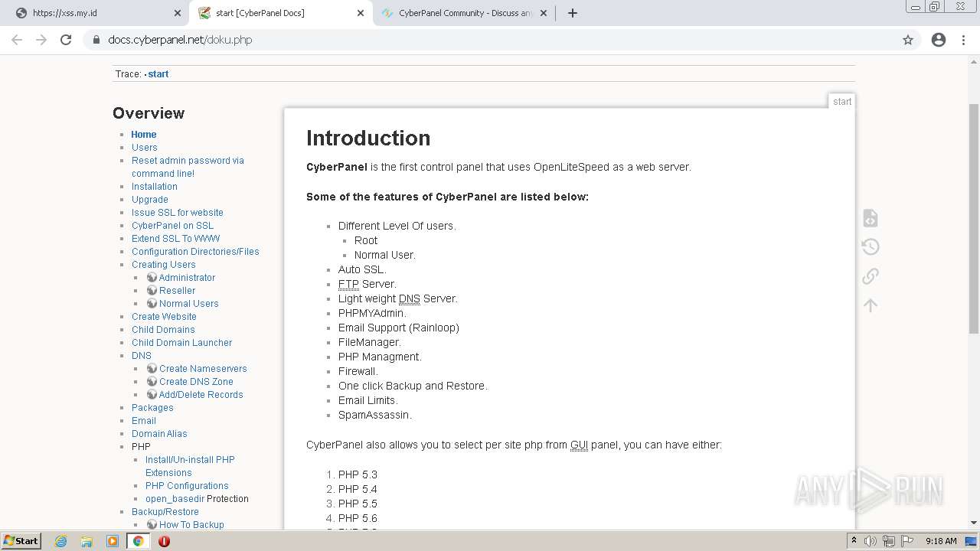
Task: Click the page source icon in side tools
Action: [871, 218]
